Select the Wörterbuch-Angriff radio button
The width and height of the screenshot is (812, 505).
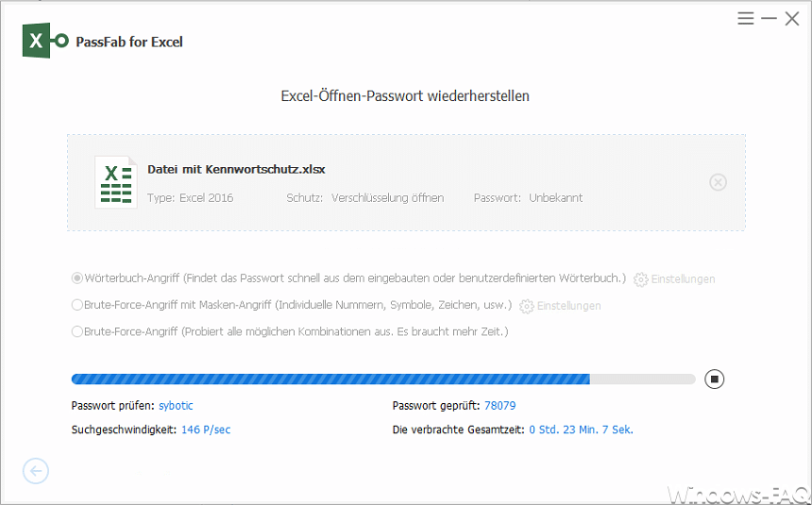[76, 278]
